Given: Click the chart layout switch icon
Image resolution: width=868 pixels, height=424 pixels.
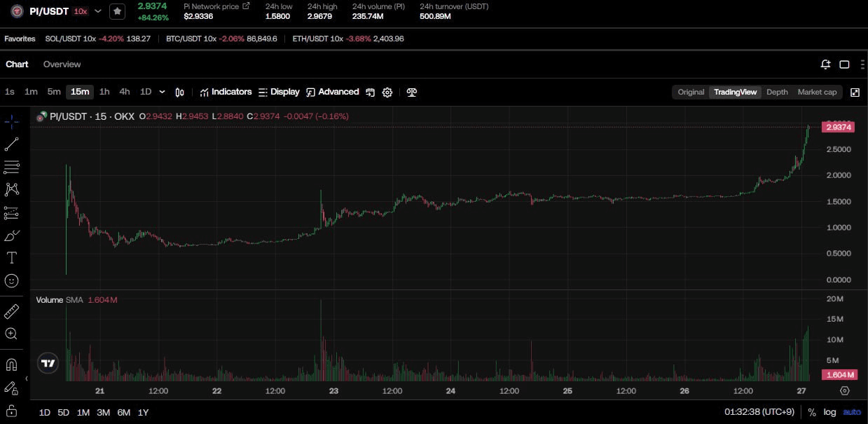Looking at the screenshot, I should pyautogui.click(x=370, y=92).
